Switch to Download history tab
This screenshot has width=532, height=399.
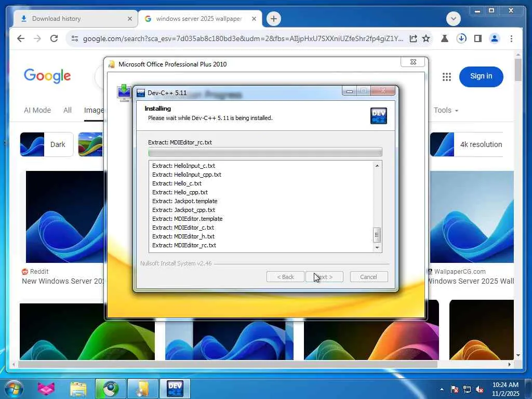tap(75, 19)
